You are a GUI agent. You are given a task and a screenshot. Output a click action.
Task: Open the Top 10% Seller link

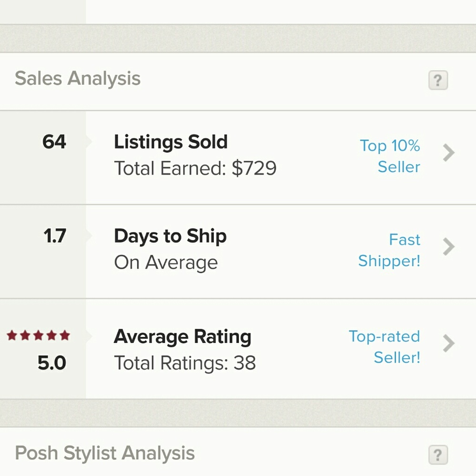click(x=390, y=156)
